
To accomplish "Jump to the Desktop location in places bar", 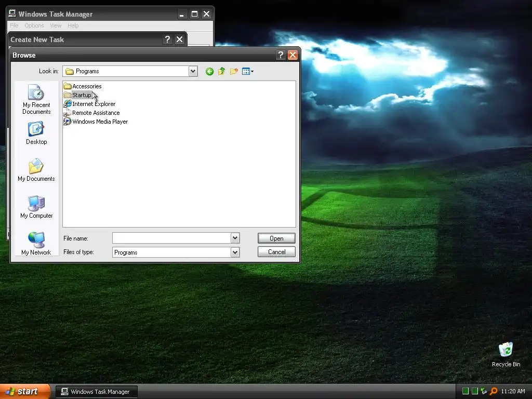I will (36, 134).
